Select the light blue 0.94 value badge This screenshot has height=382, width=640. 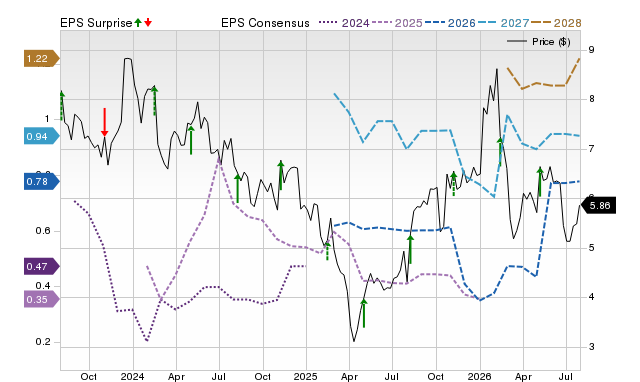pyautogui.click(x=42, y=136)
